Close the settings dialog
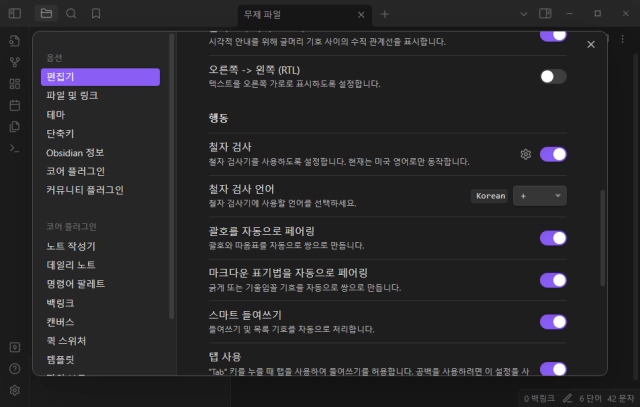 click(x=591, y=44)
